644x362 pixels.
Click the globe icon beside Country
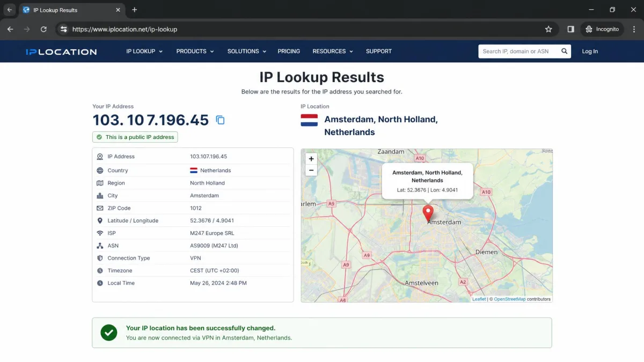(100, 171)
